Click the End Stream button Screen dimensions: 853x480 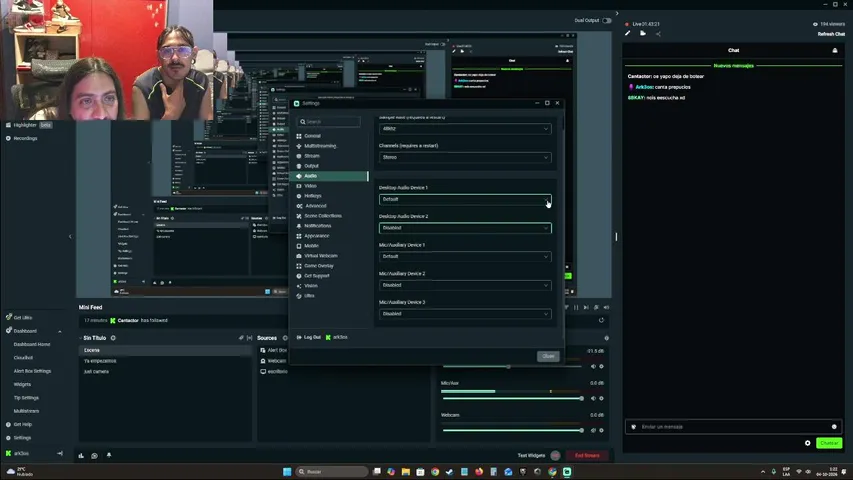click(x=586, y=456)
